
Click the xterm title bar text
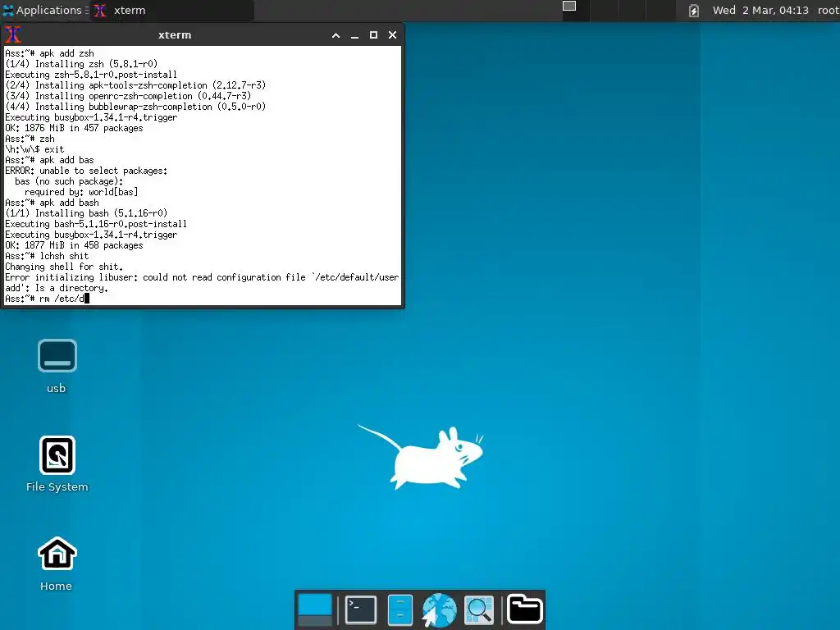[x=175, y=34]
